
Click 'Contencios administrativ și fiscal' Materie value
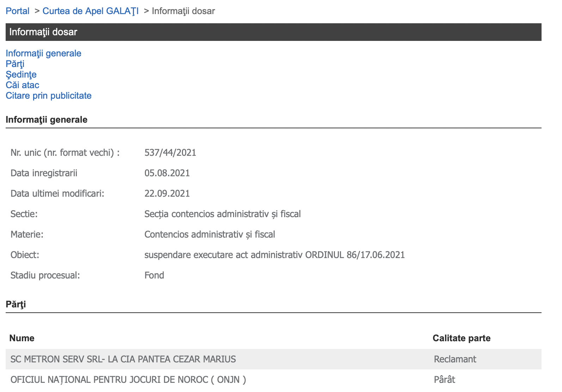point(210,234)
